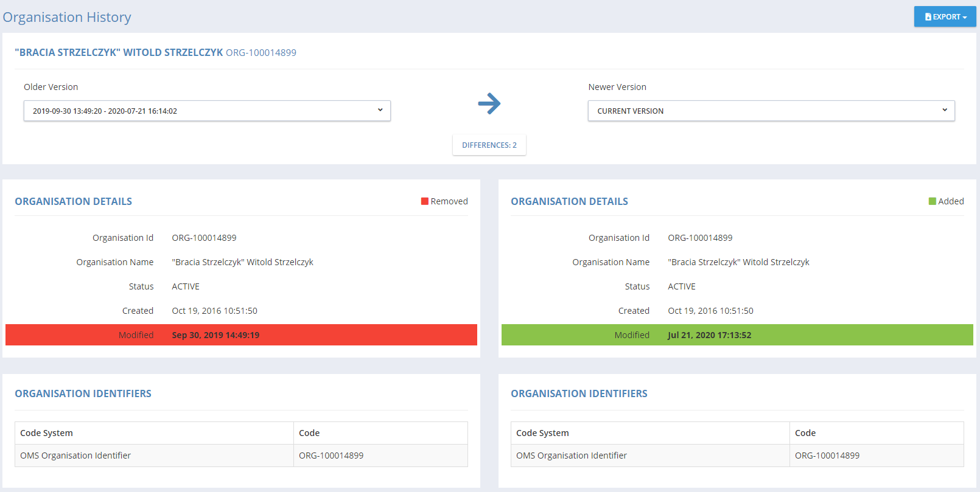The image size is (980, 492).
Task: Click the organisation name heading link
Action: click(x=119, y=53)
